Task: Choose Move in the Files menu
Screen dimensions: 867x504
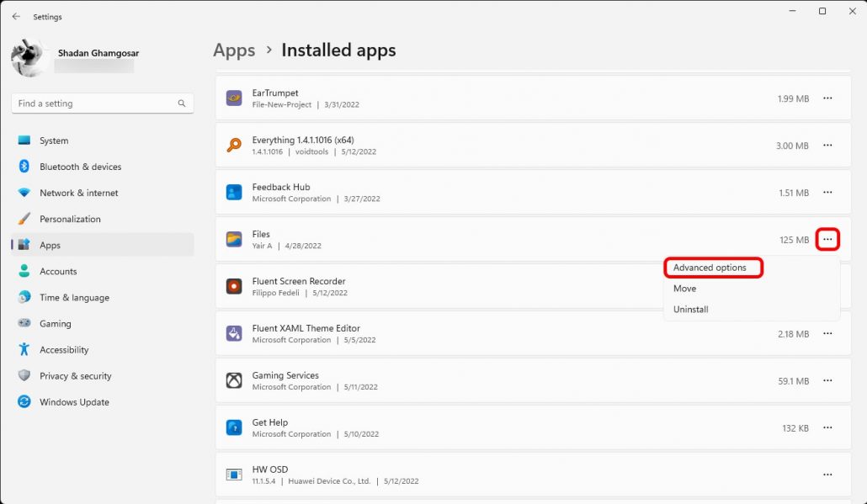Action: pyautogui.click(x=684, y=289)
